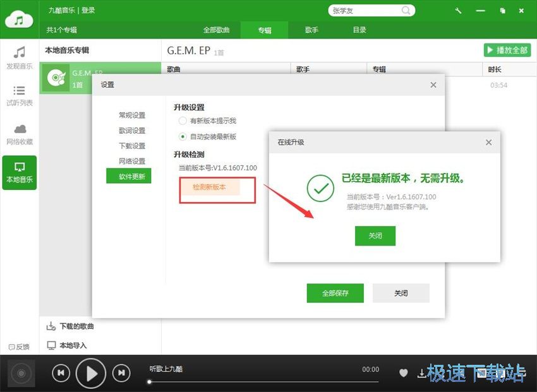Screen dimensions: 537x392
Task: Click the download icon in player bar
Action: coord(422,373)
